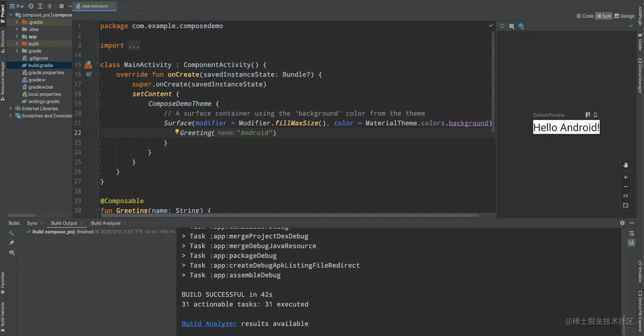Toggle the Gradle tool window on right
644x336 pixels.
[640, 42]
